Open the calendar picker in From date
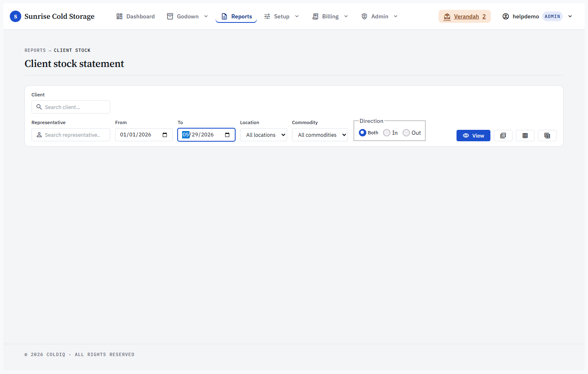Image resolution: width=588 pixels, height=374 pixels. click(165, 135)
